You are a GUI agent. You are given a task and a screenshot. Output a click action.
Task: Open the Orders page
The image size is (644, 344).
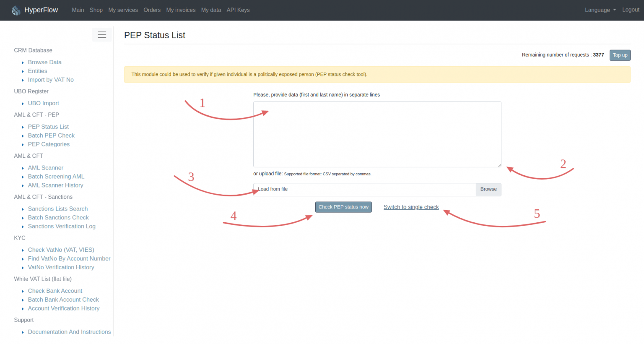click(x=152, y=10)
